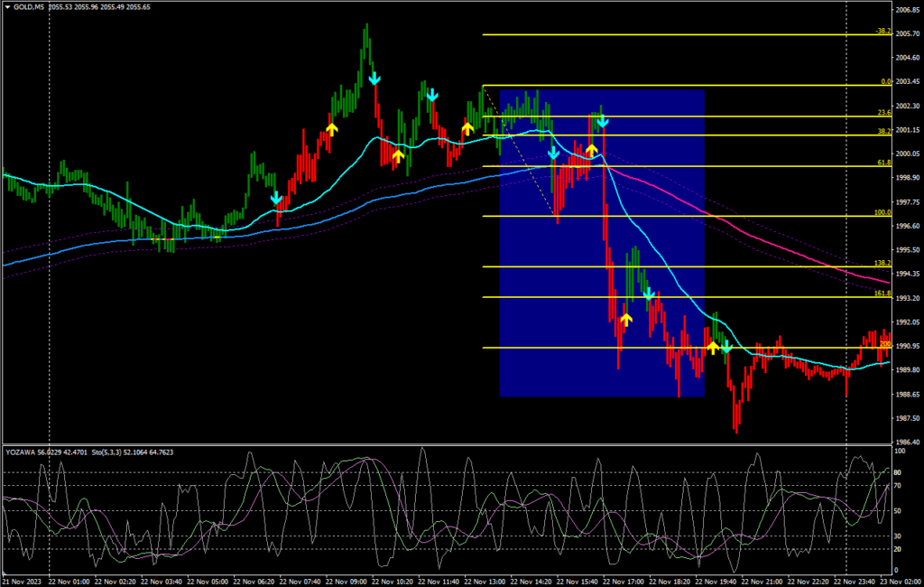This screenshot has width=924, height=587.
Task: Open the dropdown arrow beside GOLD,M5
Action: click(x=7, y=7)
